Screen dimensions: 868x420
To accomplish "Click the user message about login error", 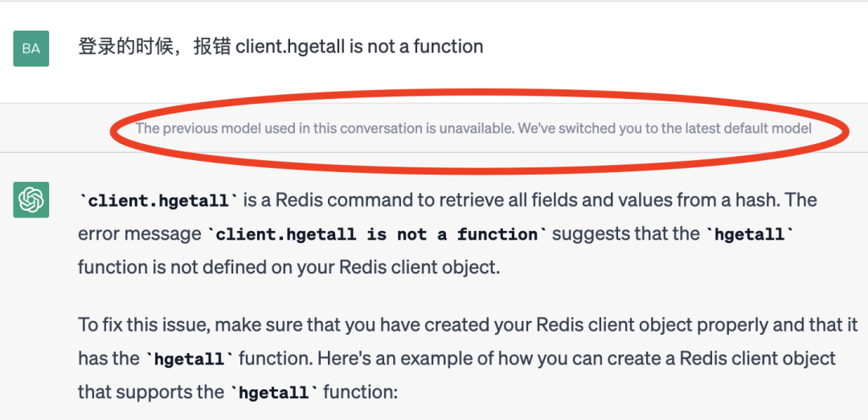I will (280, 47).
